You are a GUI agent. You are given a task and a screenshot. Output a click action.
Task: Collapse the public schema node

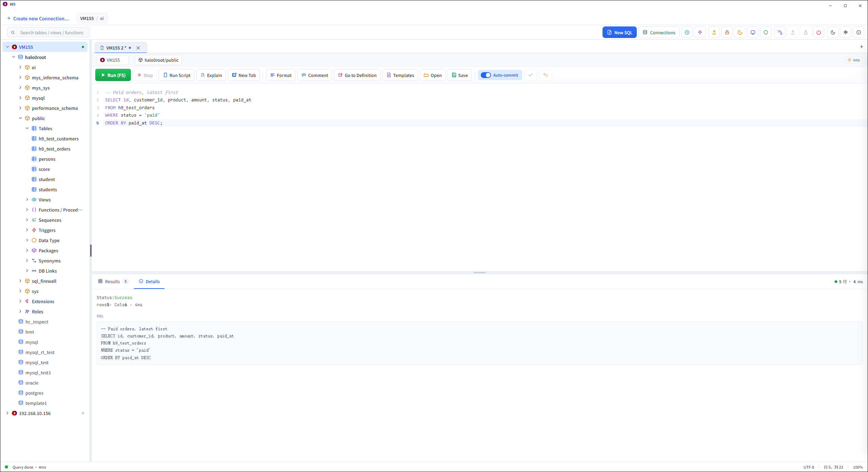(20, 118)
